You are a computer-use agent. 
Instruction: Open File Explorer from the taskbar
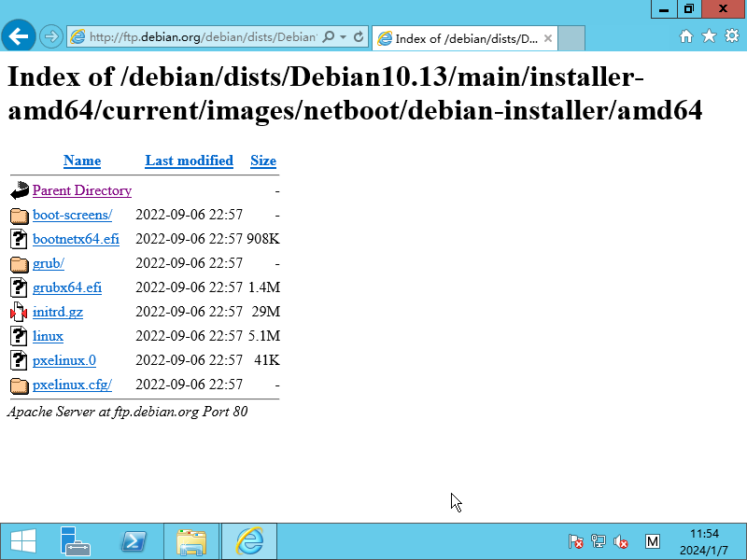point(191,541)
